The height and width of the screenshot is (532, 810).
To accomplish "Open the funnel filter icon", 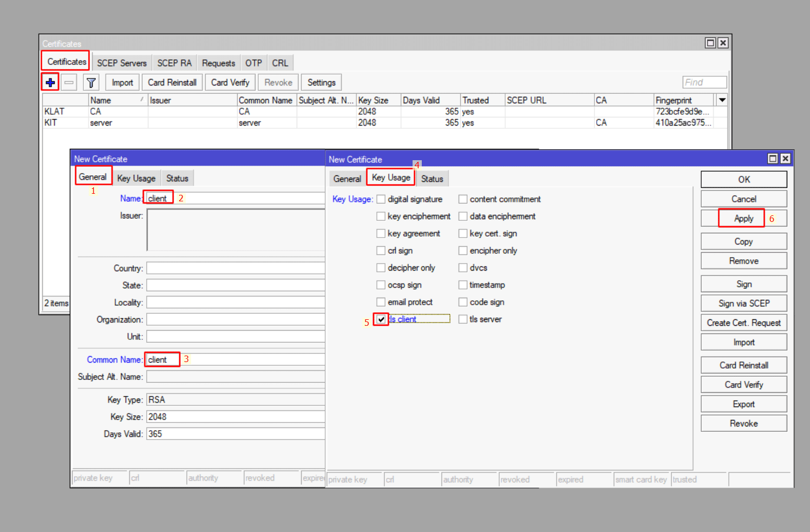I will [91, 82].
